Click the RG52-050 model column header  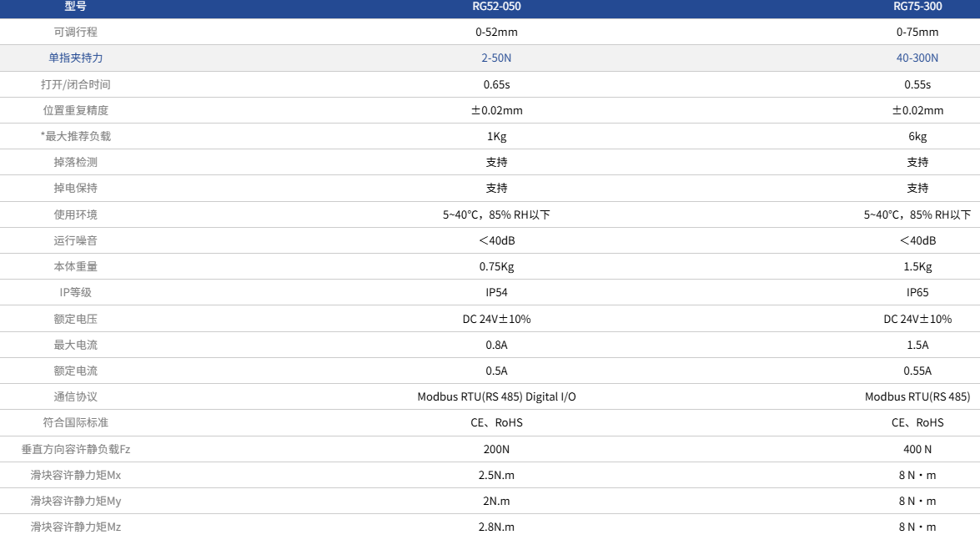[496, 7]
